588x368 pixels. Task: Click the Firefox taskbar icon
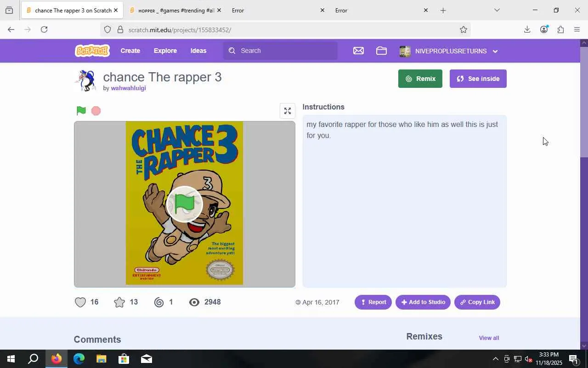pyautogui.click(x=56, y=359)
